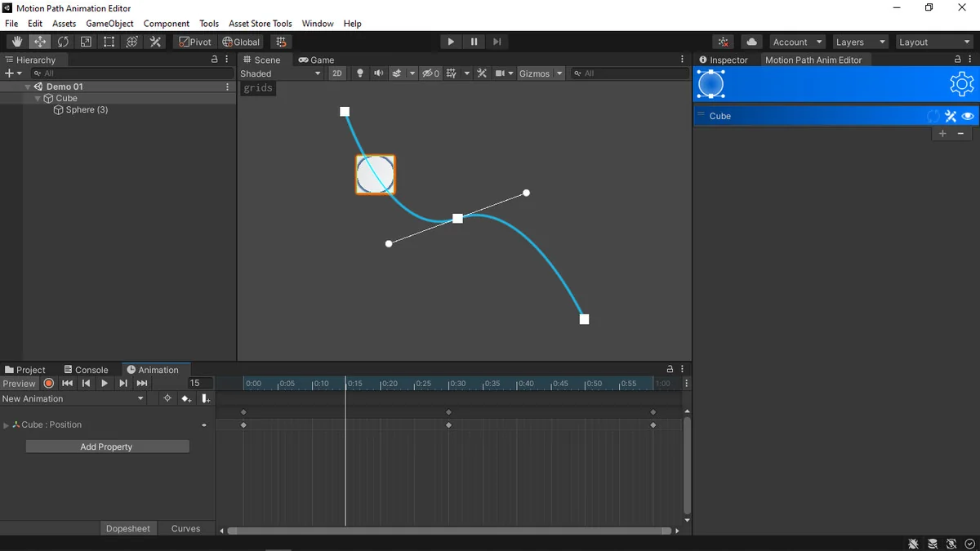This screenshot has height=551, width=980.
Task: Select the Scale tool
Action: [x=86, y=42]
